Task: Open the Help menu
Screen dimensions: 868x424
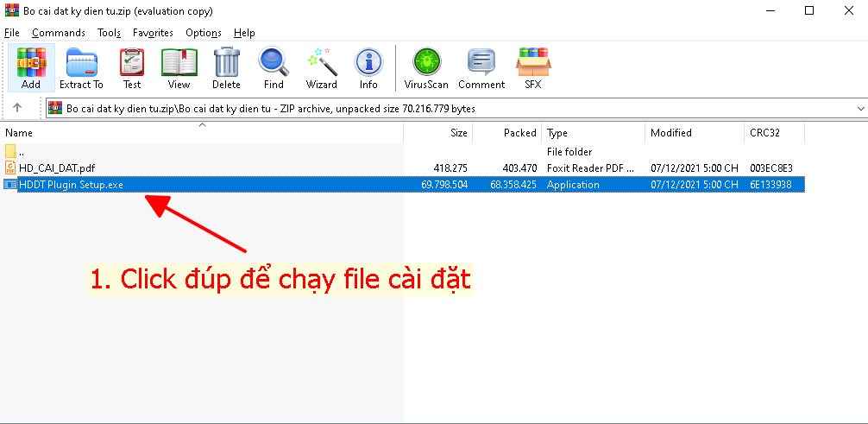Action: click(244, 33)
